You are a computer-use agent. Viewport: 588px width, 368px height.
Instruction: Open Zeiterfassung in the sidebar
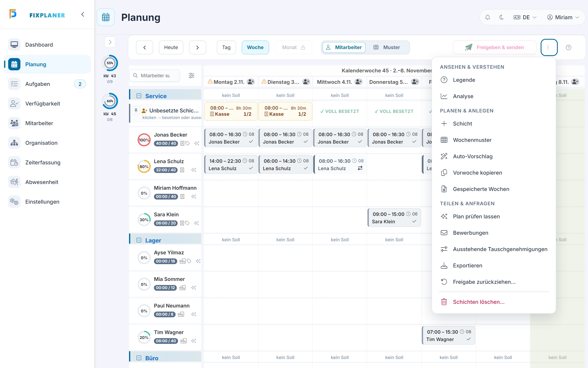[x=47, y=162]
